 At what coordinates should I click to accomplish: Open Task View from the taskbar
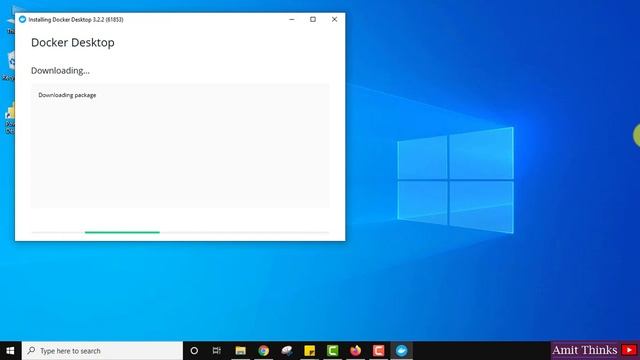(217, 351)
